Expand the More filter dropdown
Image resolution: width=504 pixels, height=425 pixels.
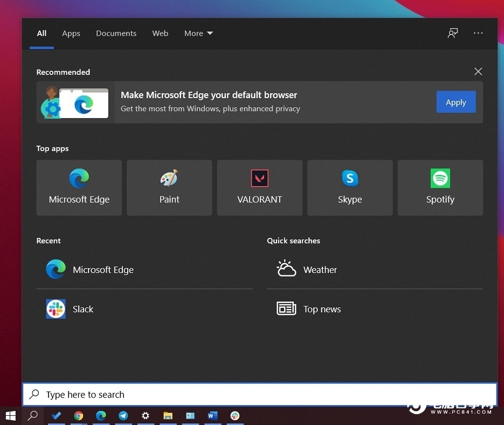[x=198, y=33]
